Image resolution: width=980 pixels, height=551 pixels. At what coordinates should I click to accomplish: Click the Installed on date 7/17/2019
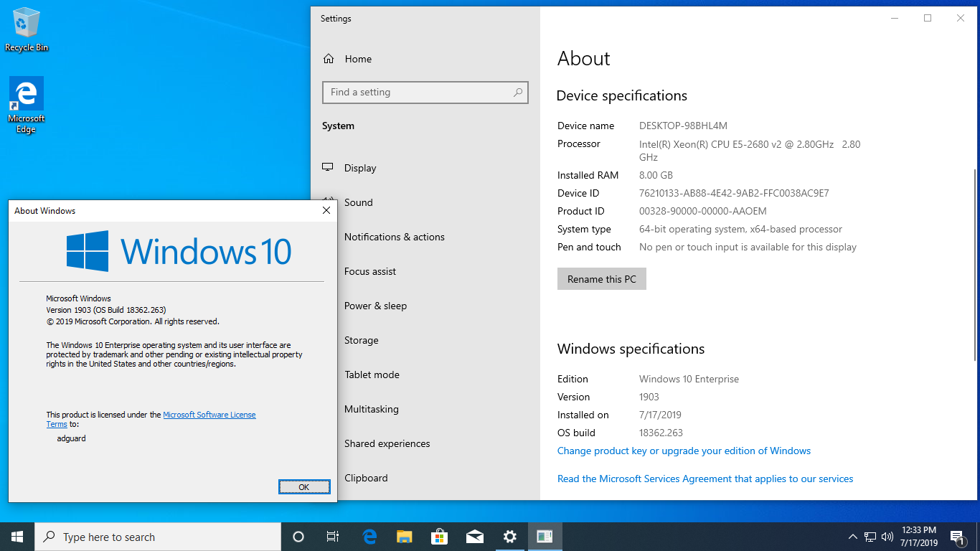click(660, 415)
